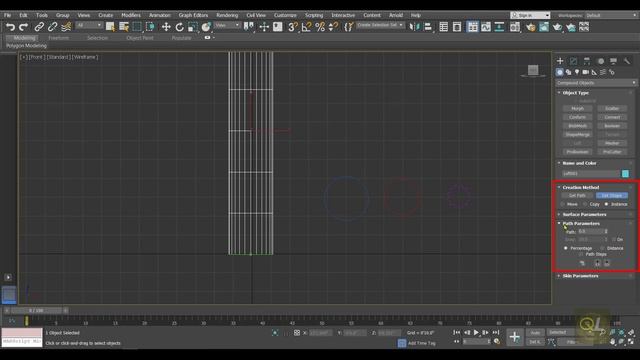Select the Distance radio button
Image resolution: width=640 pixels, height=360 pixels.
coord(602,248)
